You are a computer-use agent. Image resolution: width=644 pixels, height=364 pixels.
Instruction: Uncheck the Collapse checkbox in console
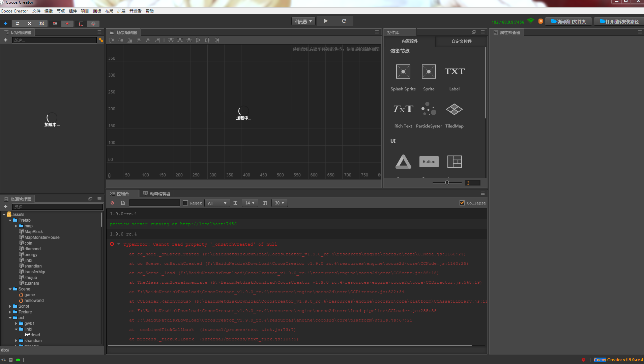462,203
